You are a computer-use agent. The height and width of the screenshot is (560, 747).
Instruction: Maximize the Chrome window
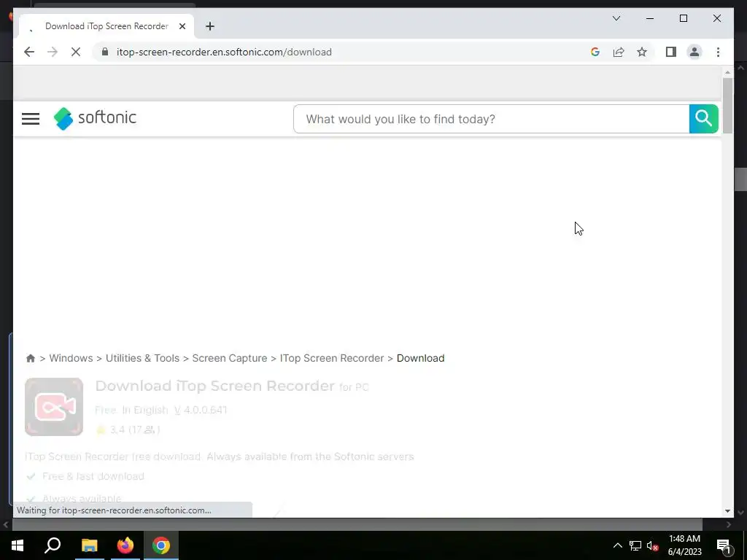pos(683,18)
